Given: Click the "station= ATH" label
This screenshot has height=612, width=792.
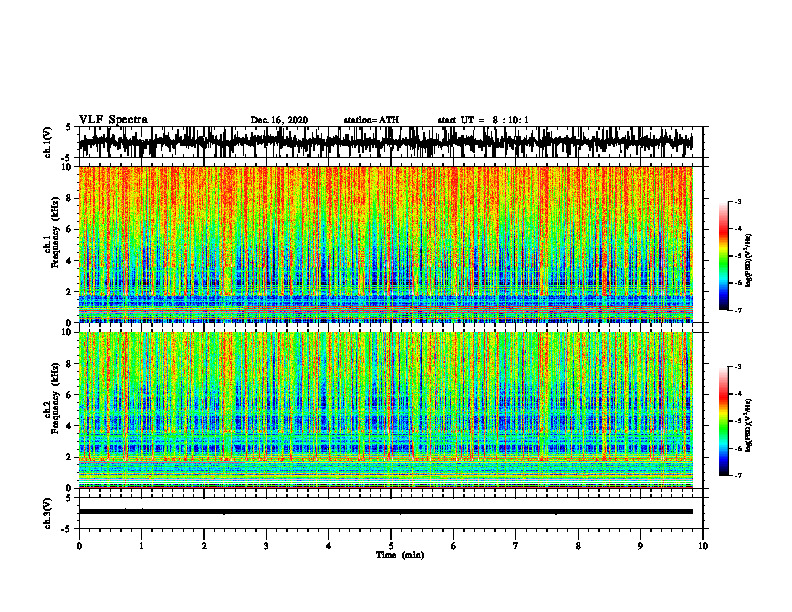Looking at the screenshot, I should [371, 120].
